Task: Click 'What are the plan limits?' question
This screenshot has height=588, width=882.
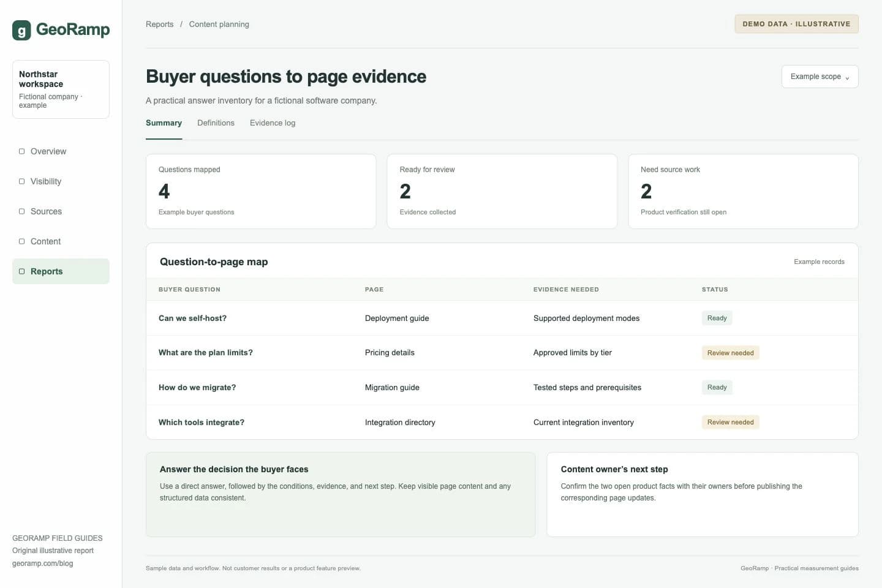Action: (x=206, y=353)
